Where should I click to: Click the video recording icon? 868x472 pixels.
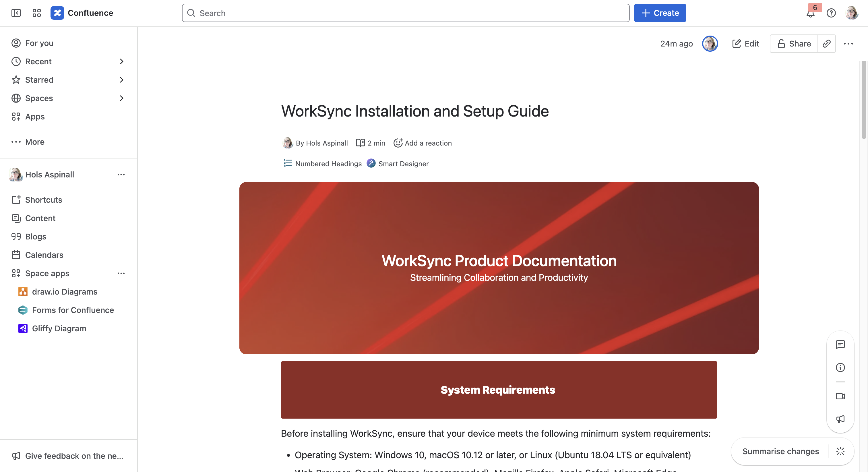[840, 396]
